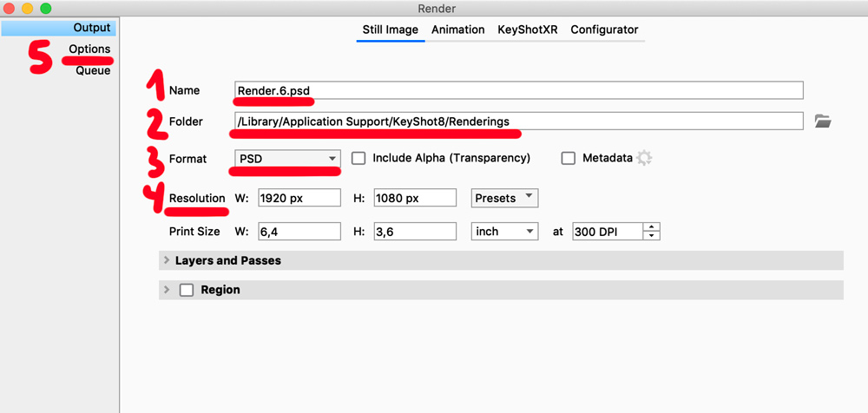Switch to the Configurator tab
Image resolution: width=868 pixels, height=413 pixels.
click(x=604, y=29)
